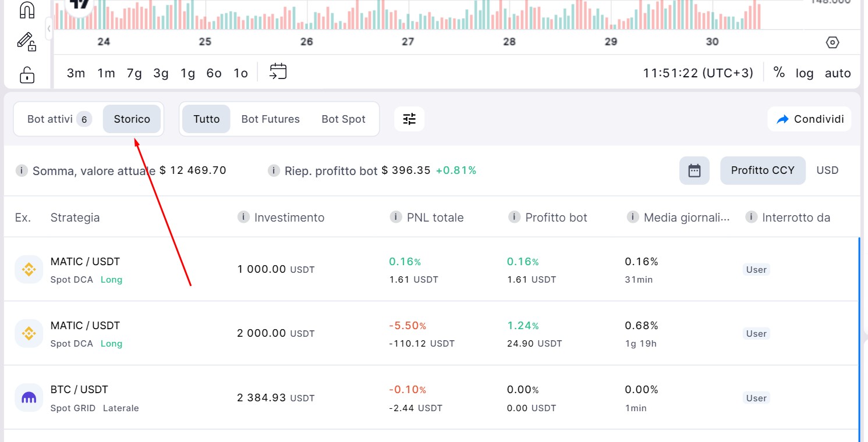
Task: Click info icon beside Riep. profitto bot
Action: [274, 171]
